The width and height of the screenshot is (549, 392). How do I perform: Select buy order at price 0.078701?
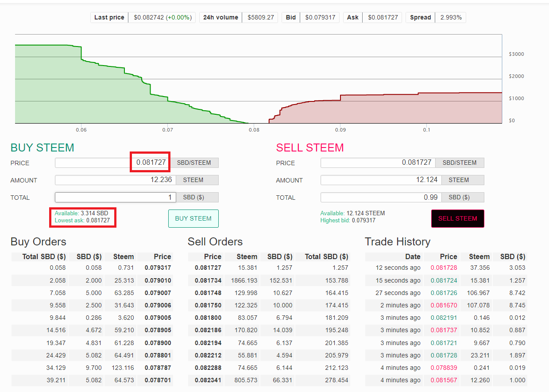[x=91, y=380]
